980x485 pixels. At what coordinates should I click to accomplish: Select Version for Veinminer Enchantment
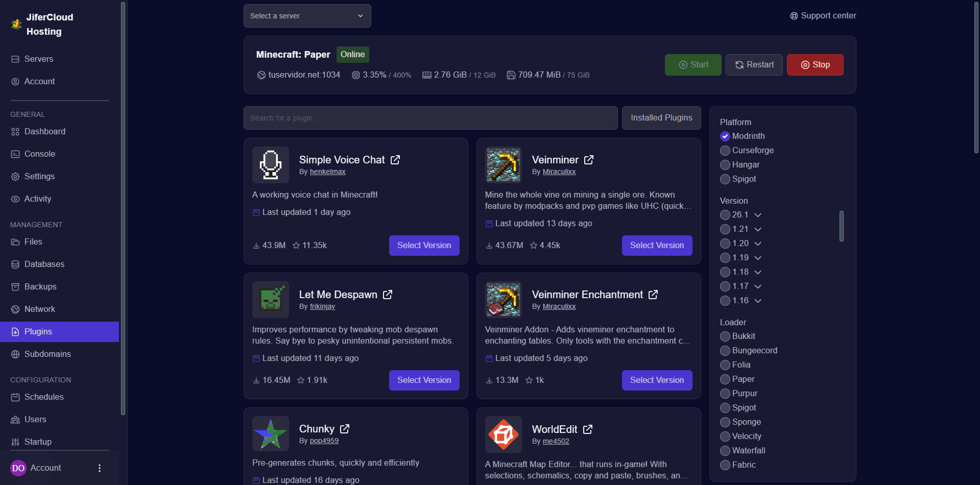pyautogui.click(x=657, y=380)
